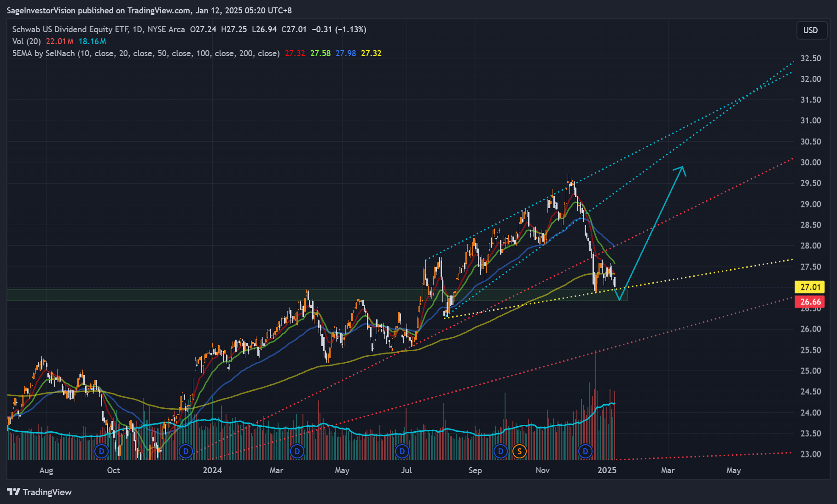Click the yellow 27.32 EMA value
The image size is (837, 504).
[371, 53]
